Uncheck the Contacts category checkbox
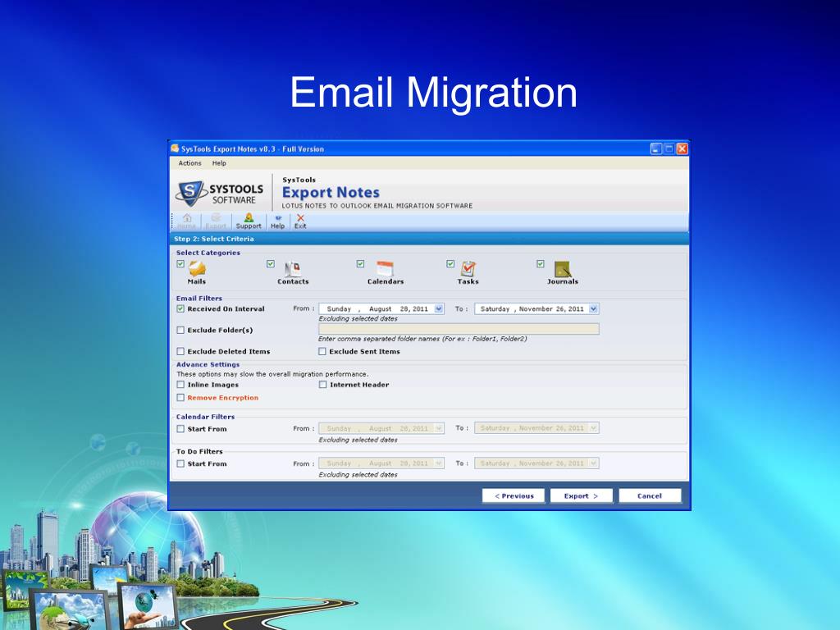This screenshot has height=630, width=840. coord(271,264)
